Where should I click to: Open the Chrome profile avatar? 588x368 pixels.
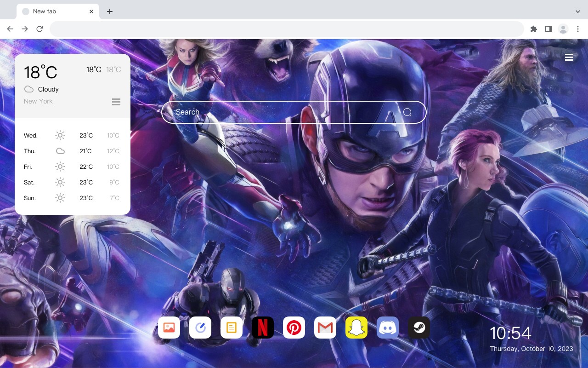(563, 29)
